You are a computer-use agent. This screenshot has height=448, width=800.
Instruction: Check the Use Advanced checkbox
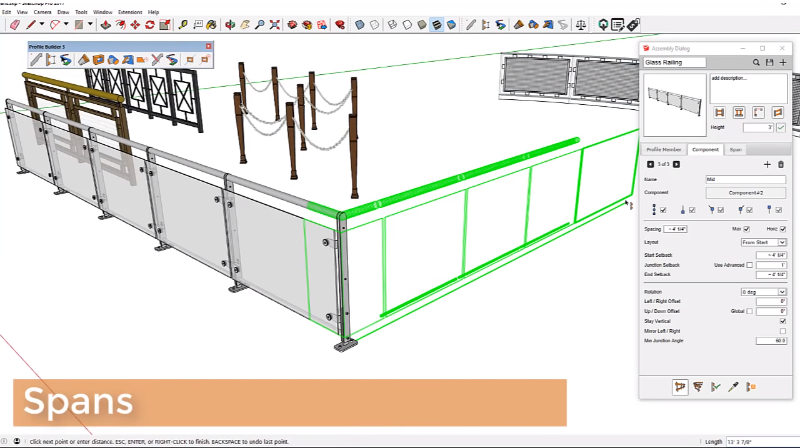point(749,265)
